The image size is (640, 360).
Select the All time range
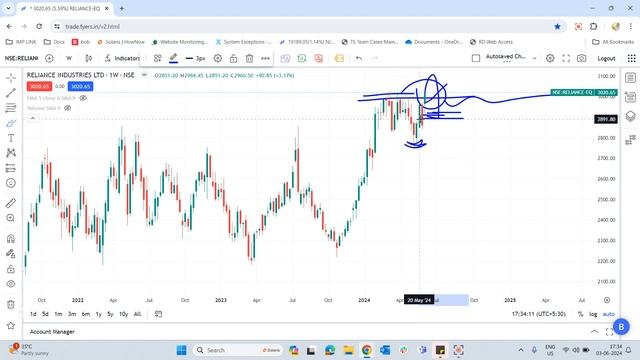tap(138, 314)
